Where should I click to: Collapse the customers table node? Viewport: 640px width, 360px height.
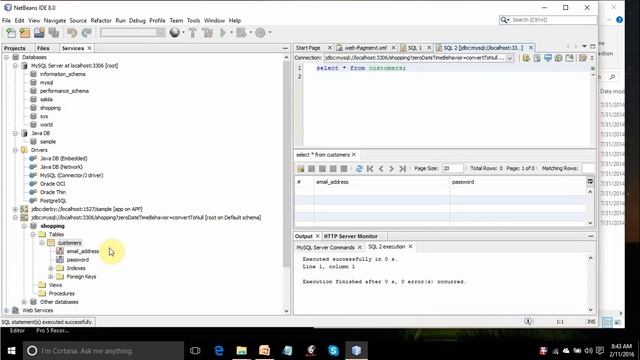(x=42, y=243)
